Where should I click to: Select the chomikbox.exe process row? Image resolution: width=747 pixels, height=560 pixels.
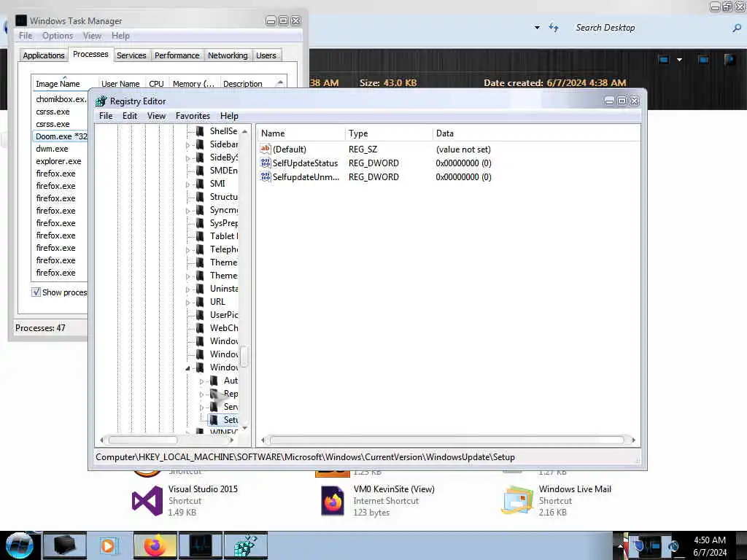click(61, 99)
